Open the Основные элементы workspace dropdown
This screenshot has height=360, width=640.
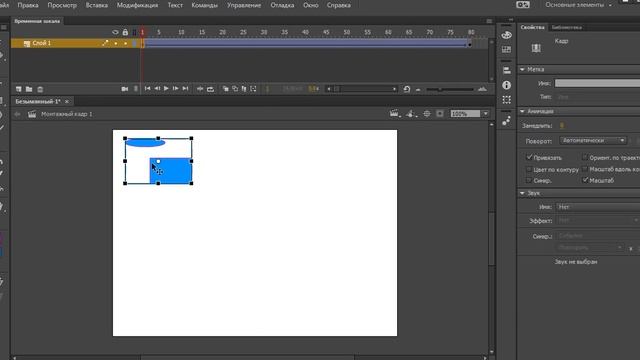coord(578,5)
